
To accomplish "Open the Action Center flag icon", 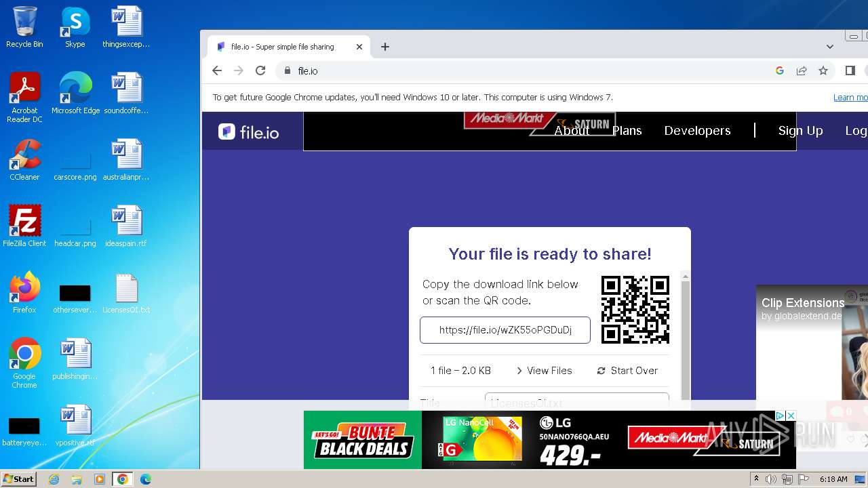I will point(802,479).
